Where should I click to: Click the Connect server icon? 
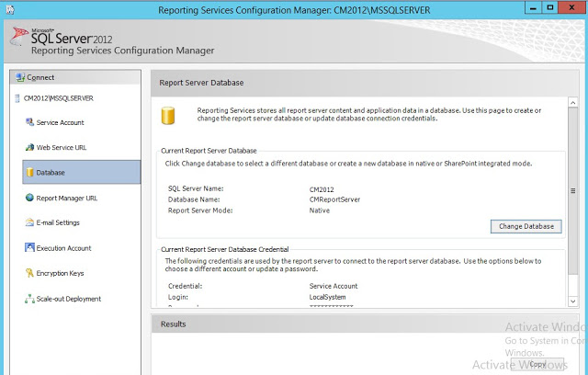20,77
